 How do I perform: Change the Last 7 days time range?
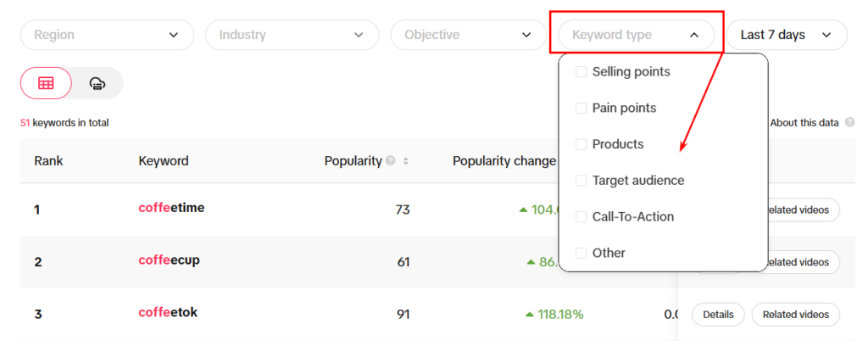787,35
